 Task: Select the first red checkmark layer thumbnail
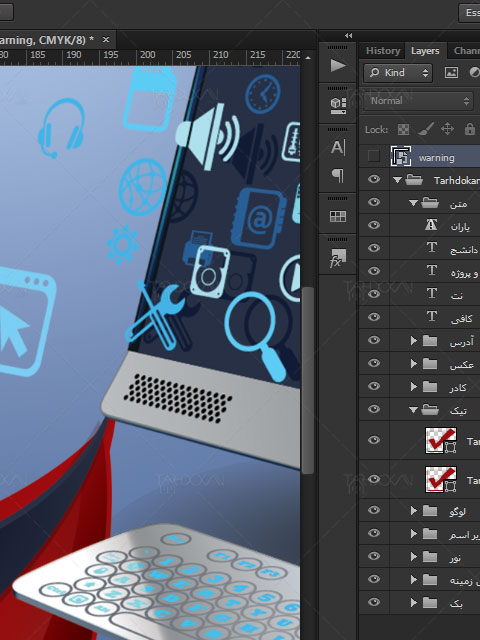point(440,440)
